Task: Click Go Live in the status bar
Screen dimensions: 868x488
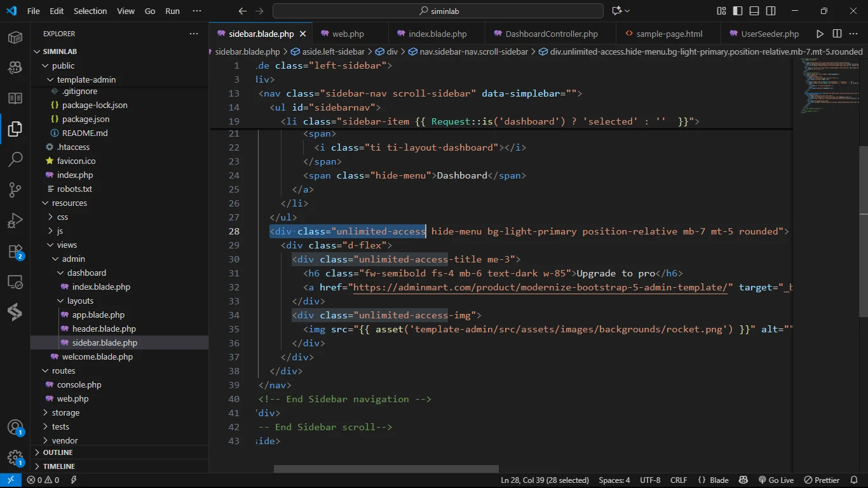Action: 776,480
